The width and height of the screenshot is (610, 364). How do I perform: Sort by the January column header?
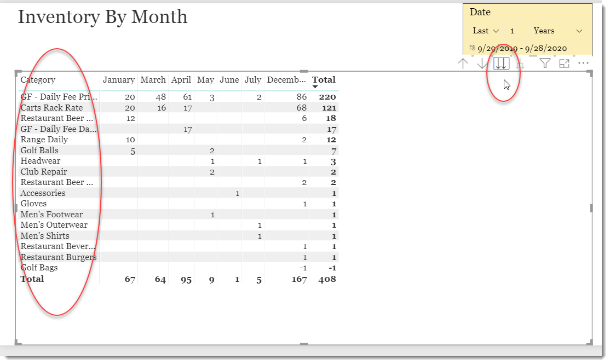118,79
